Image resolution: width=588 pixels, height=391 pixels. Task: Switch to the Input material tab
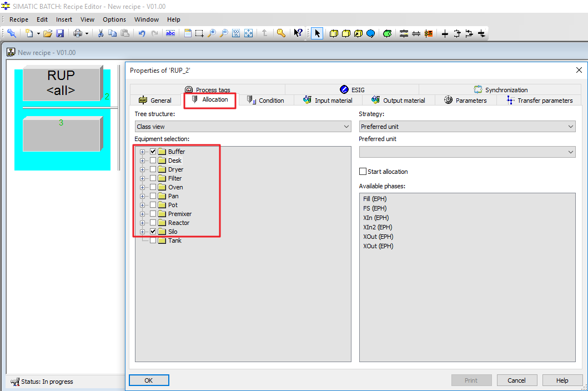point(328,100)
